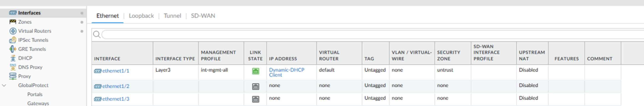Open Zones from the sidebar
The width and height of the screenshot is (644, 106).
tap(25, 22)
